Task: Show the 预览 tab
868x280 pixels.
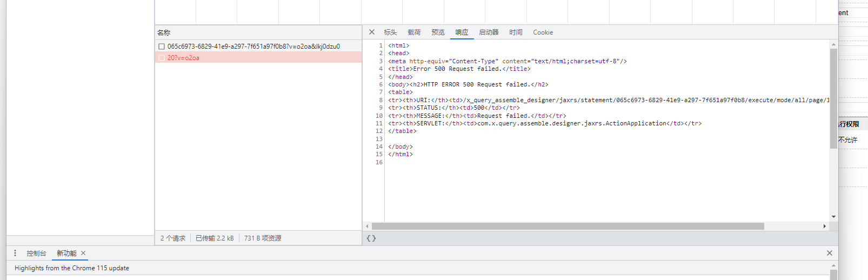Action: coord(438,32)
